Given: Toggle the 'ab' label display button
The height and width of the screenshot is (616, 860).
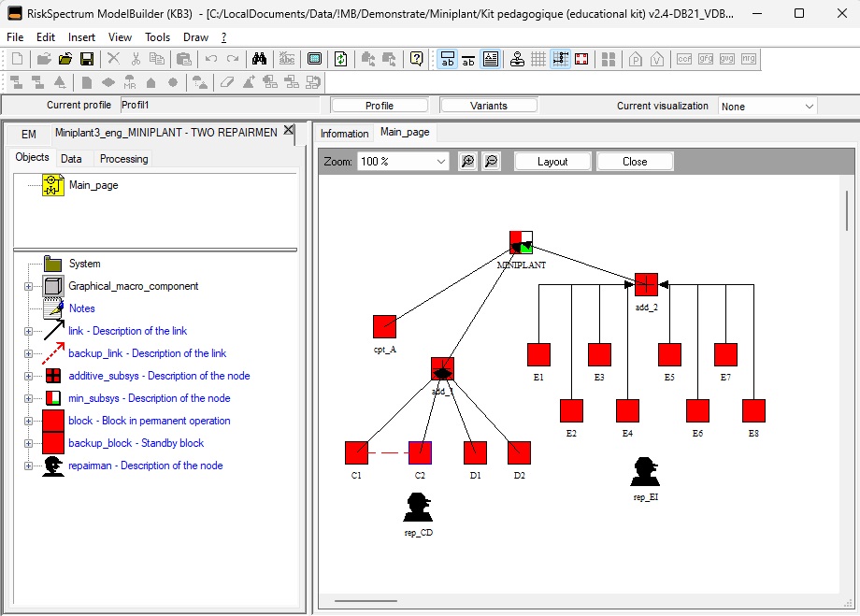Looking at the screenshot, I should click(469, 59).
